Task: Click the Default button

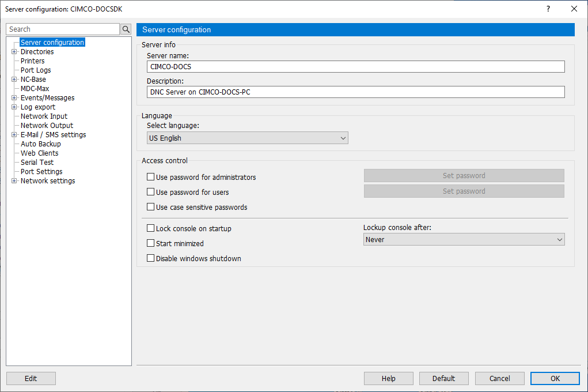Action: click(443, 379)
